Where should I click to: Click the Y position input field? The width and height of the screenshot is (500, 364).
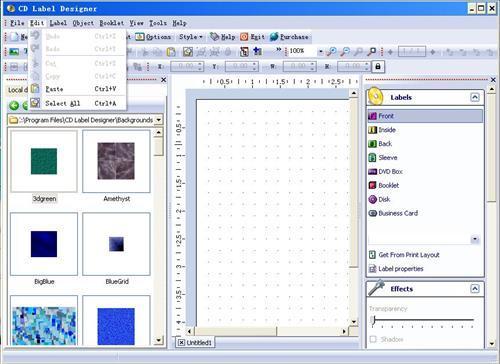(241, 67)
